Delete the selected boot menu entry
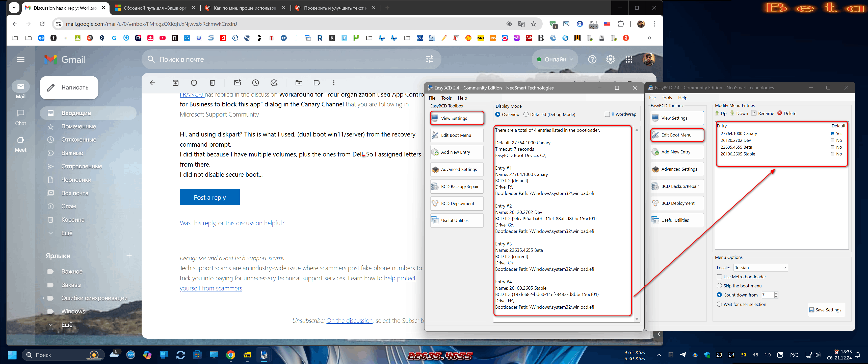This screenshot has width=868, height=364. [787, 113]
